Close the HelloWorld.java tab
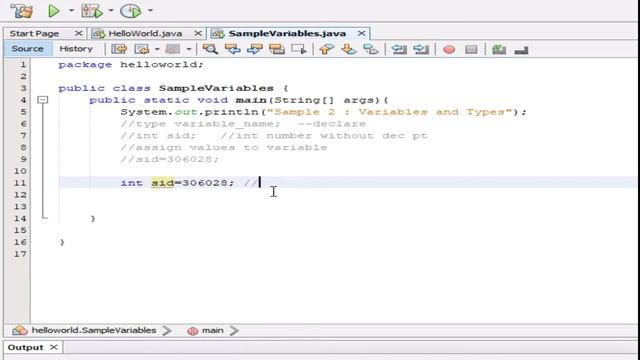Viewport: 640px width, 360px height. pos(198,33)
